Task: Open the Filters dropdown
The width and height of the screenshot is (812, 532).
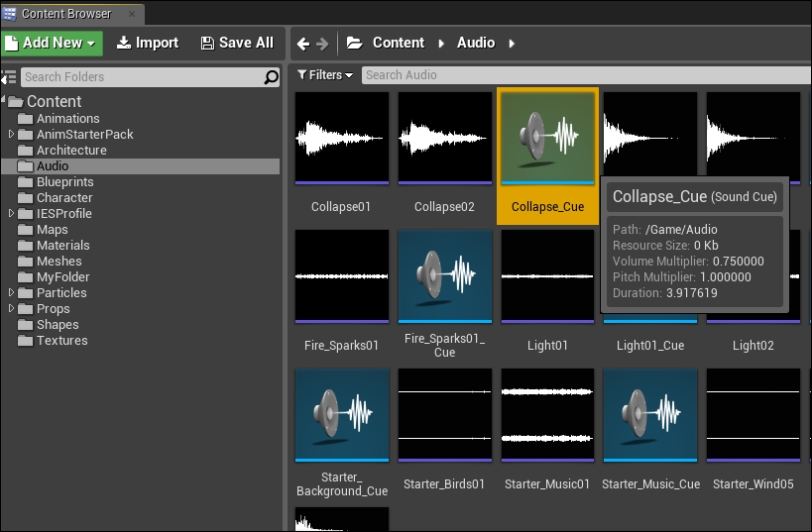Action: click(325, 75)
